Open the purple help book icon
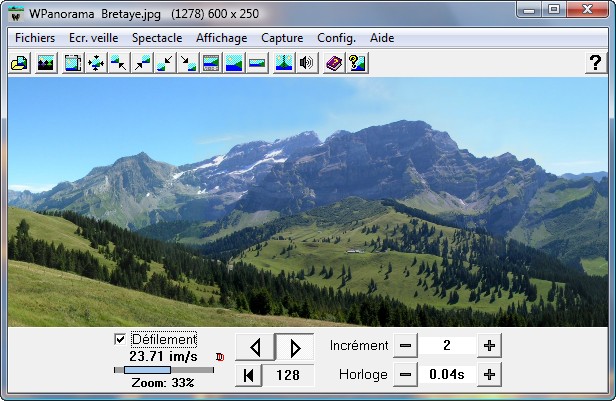This screenshot has height=401, width=616. click(x=334, y=63)
